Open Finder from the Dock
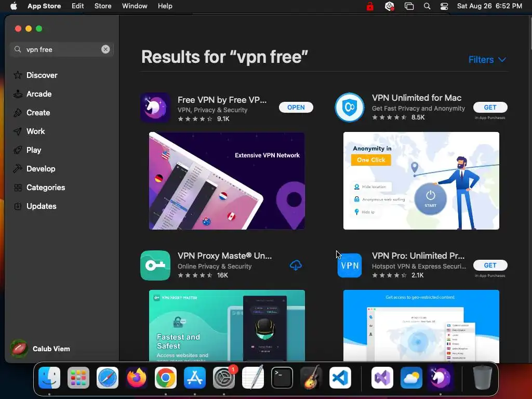 [x=49, y=378]
